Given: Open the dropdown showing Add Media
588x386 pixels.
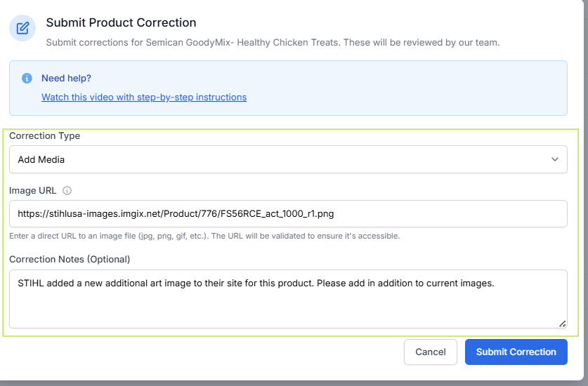Looking at the screenshot, I should pos(281,159).
